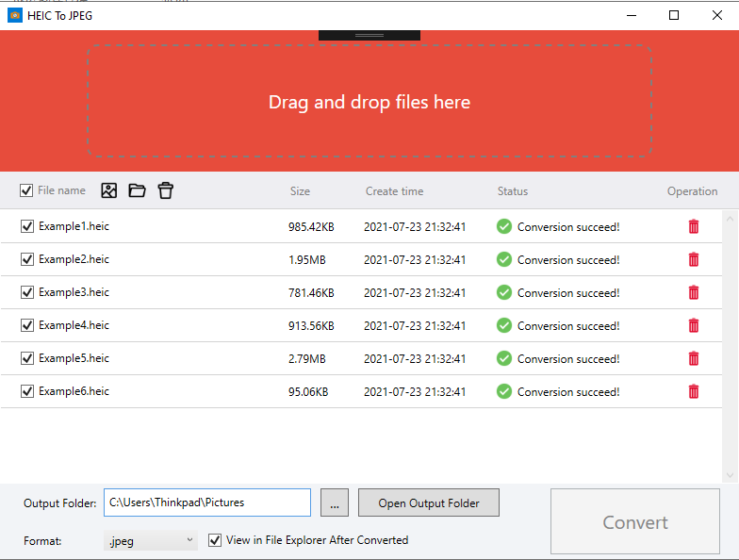Toggle the select-all File name checkbox

[26, 190]
